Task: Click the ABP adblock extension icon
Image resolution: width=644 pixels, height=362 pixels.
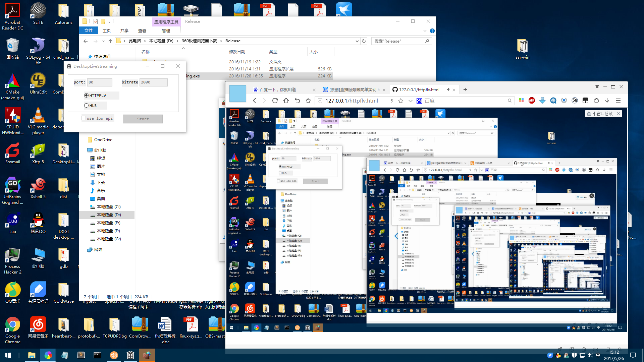Action: click(532, 101)
